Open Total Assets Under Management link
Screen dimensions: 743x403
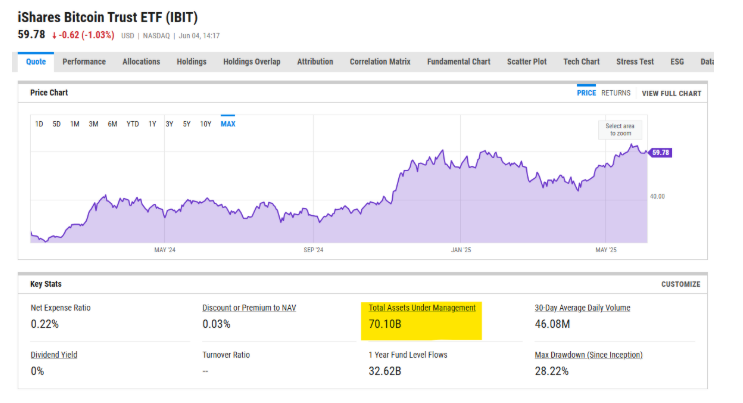(x=422, y=308)
